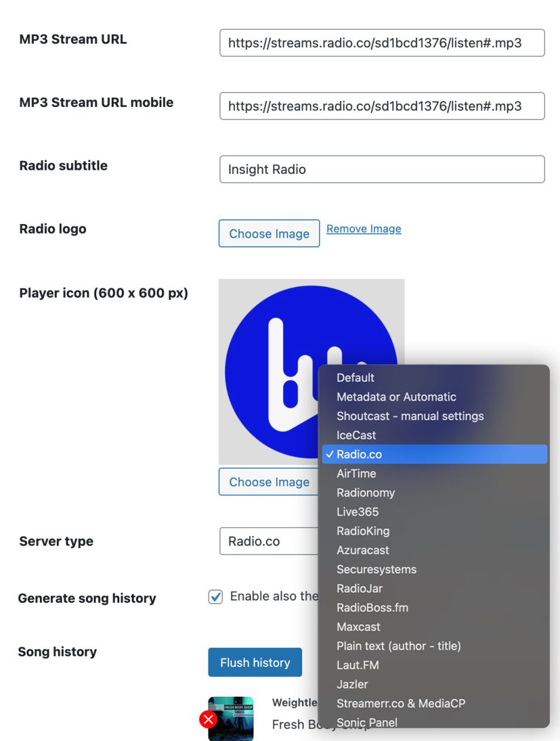The width and height of the screenshot is (560, 741).
Task: Select Shoutcast - manual settings option
Action: point(410,416)
